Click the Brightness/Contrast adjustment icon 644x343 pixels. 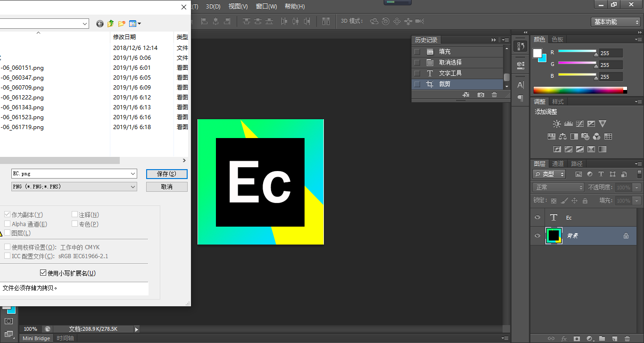557,124
